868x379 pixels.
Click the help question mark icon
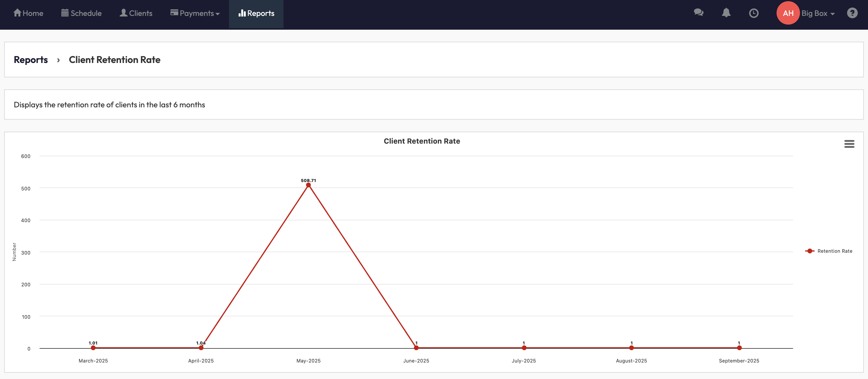click(852, 13)
